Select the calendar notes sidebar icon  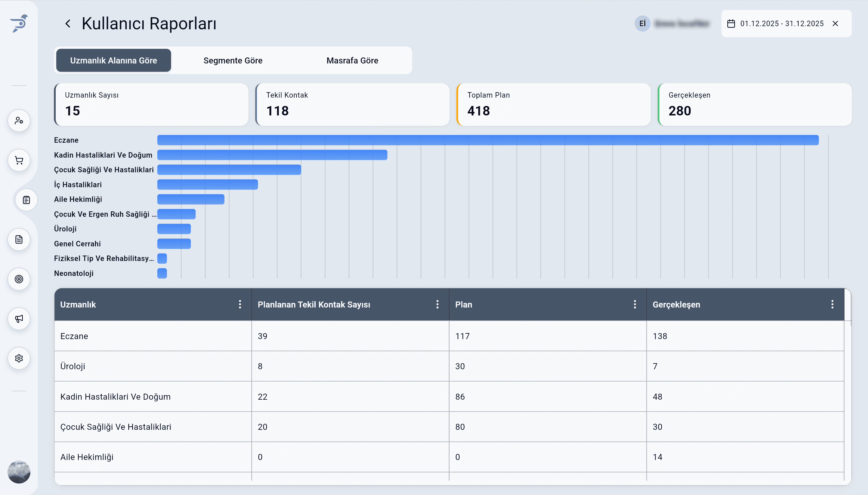[26, 200]
